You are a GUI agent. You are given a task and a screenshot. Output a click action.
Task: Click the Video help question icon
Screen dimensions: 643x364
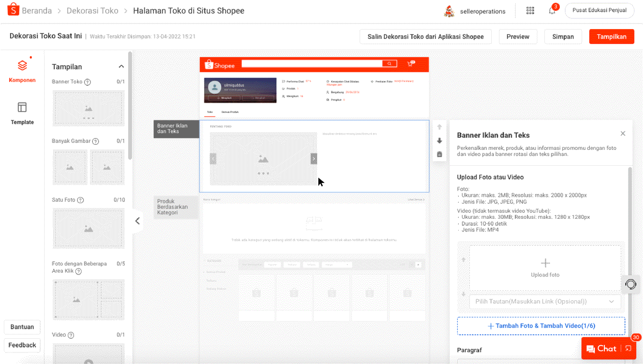(x=71, y=335)
